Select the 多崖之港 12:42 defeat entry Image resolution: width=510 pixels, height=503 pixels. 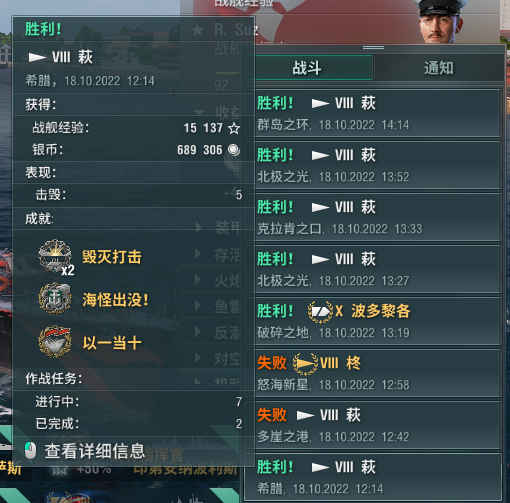373,425
